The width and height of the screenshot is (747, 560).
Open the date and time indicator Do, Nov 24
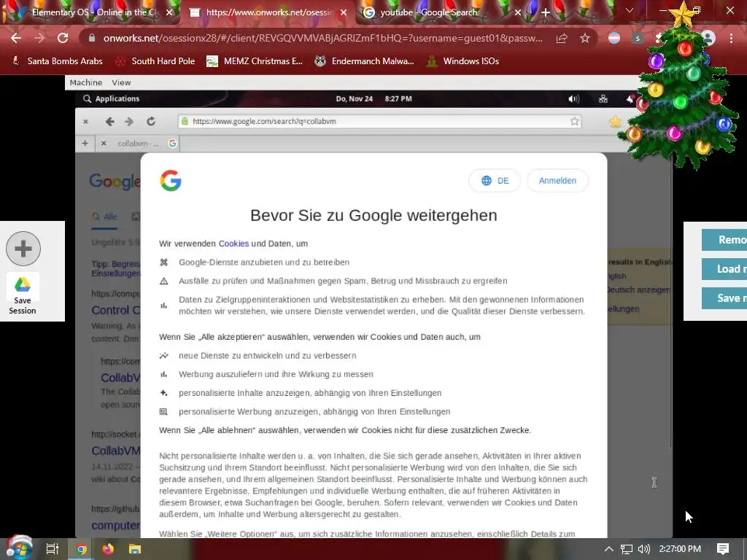[374, 98]
